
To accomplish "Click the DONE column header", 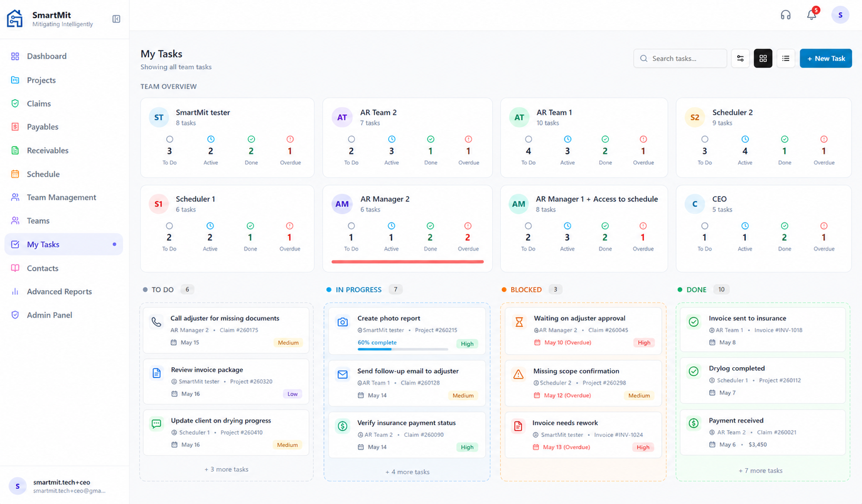I will pyautogui.click(x=696, y=290).
